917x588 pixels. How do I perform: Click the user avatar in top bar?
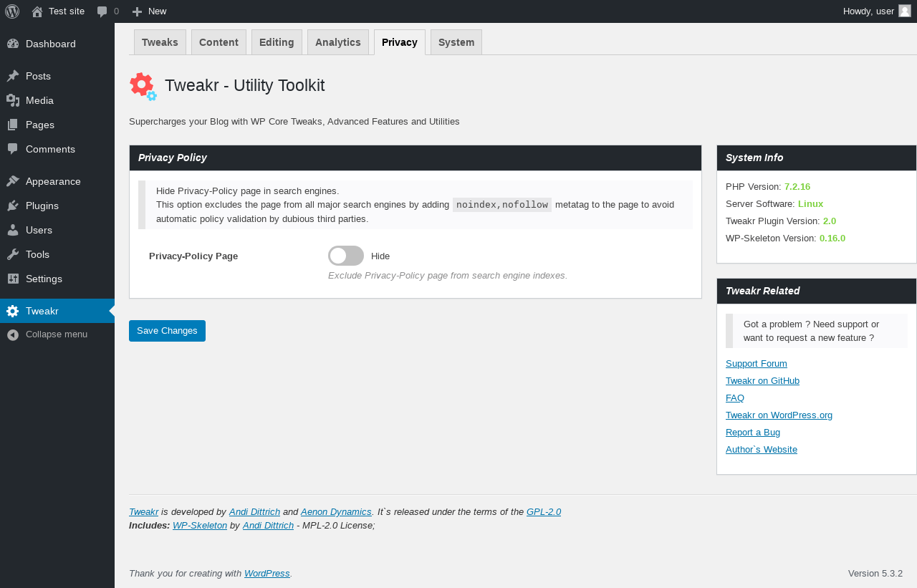pos(905,11)
